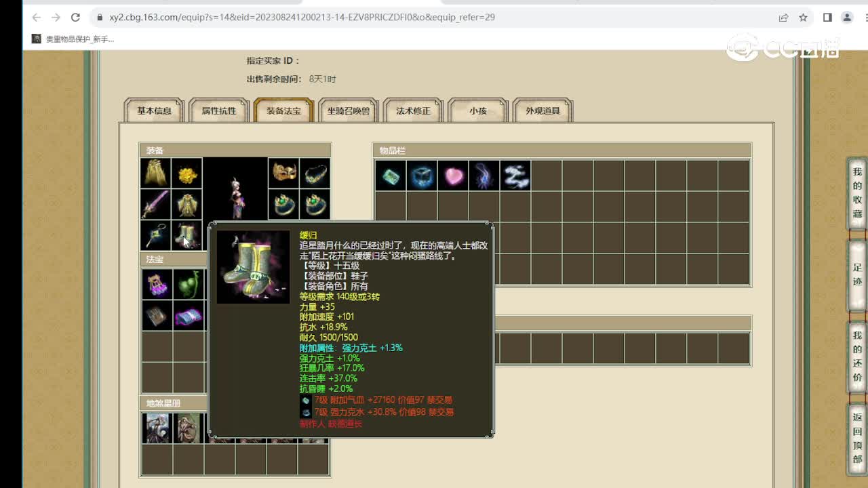Select the golden robe armor icon

pos(186,204)
